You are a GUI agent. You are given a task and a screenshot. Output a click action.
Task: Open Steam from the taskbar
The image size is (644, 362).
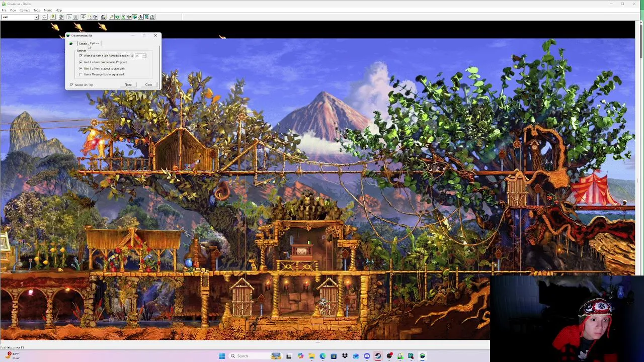[378, 356]
